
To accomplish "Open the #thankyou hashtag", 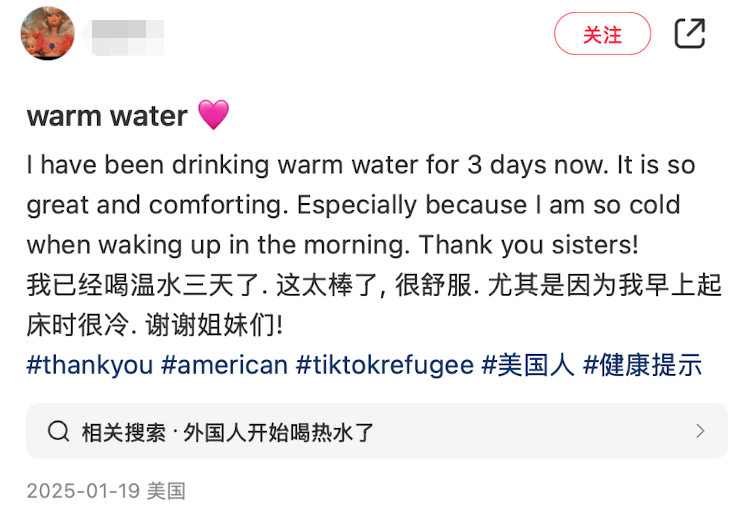I will [90, 365].
